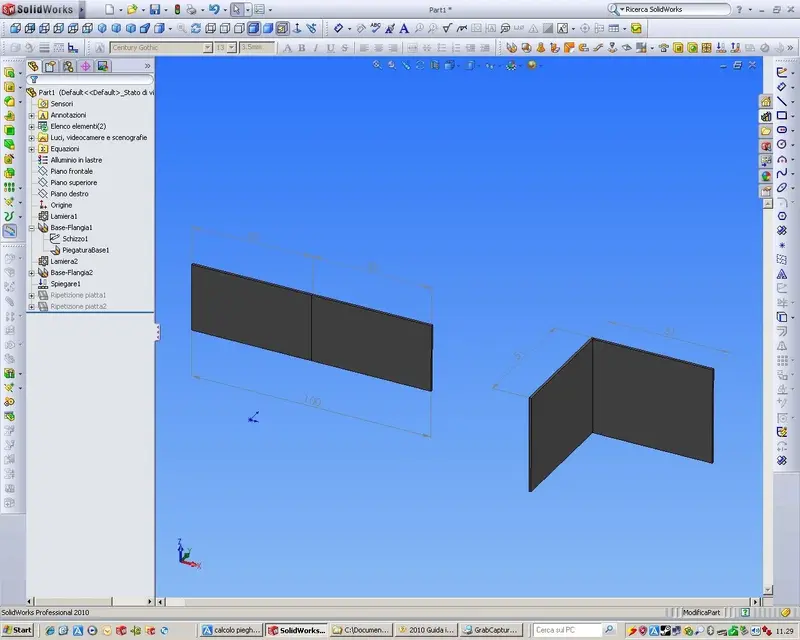The width and height of the screenshot is (800, 640).
Task: Switch to C:\Documen... taskbar window
Action: 361,630
